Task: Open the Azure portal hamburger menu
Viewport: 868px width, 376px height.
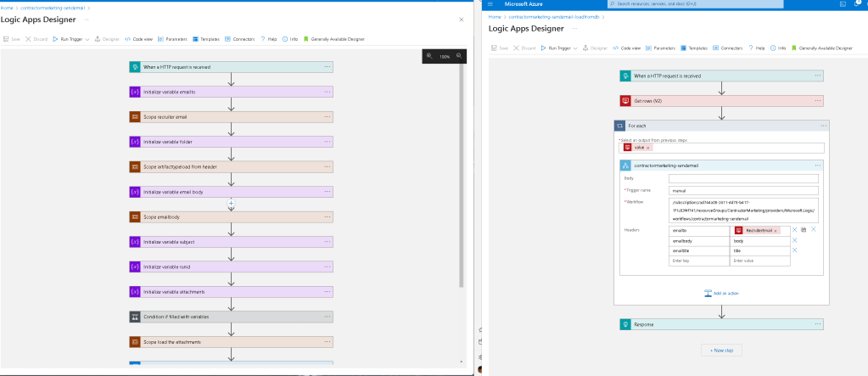Action: pyautogui.click(x=490, y=4)
